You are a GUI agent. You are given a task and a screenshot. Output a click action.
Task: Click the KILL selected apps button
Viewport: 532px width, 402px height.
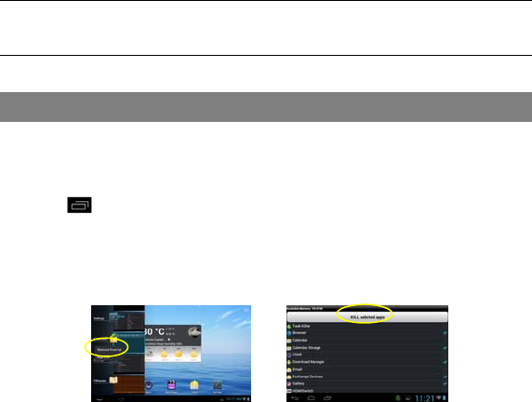(x=367, y=316)
